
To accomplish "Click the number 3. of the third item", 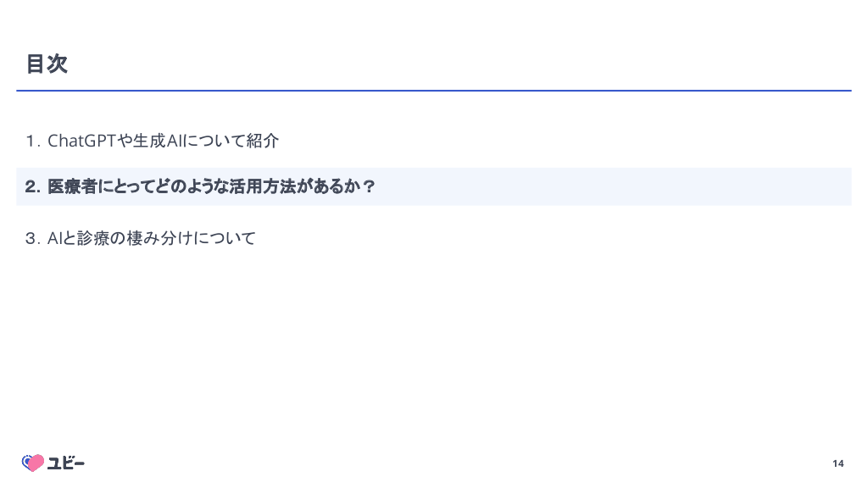I will coord(33,239).
